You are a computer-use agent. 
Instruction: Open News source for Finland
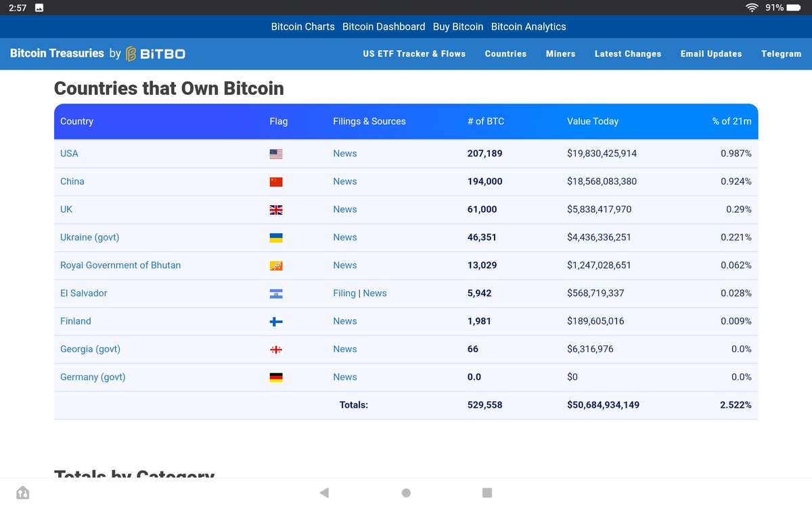pos(345,321)
